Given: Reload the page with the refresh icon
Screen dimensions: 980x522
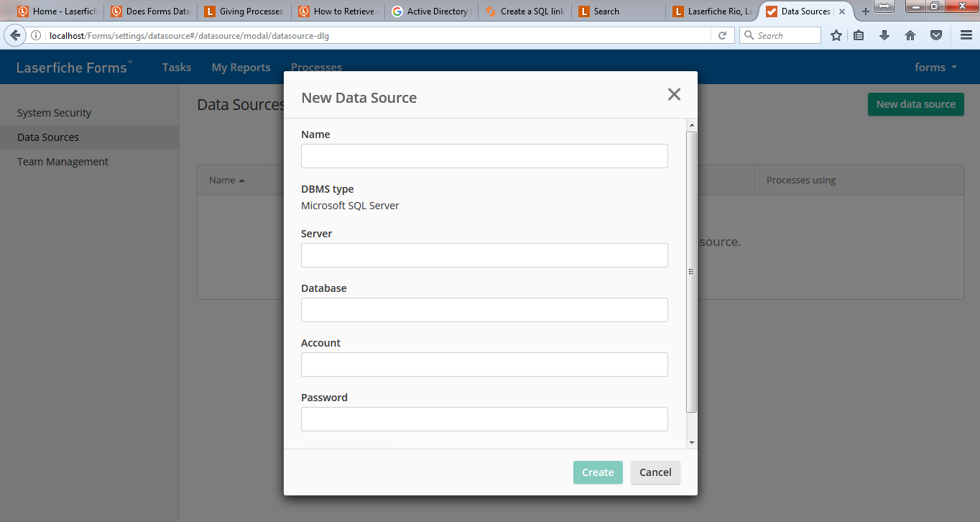Looking at the screenshot, I should coord(723,35).
